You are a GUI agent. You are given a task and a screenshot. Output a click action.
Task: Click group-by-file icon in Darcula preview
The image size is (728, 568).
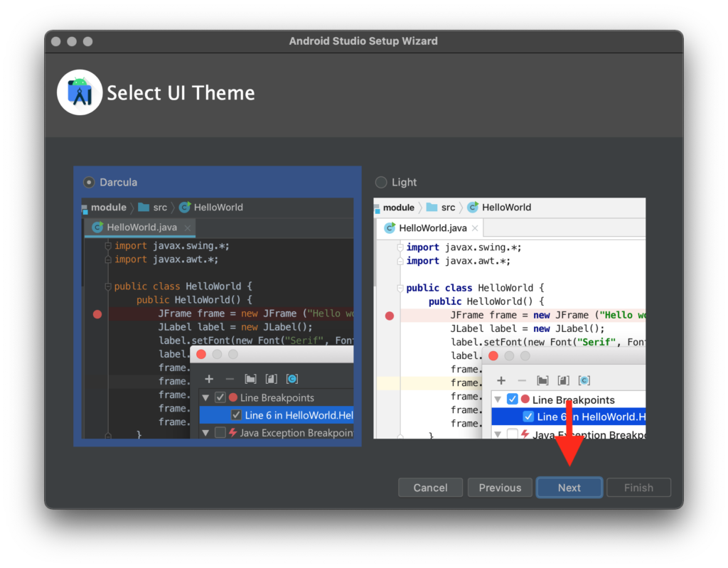coord(271,379)
